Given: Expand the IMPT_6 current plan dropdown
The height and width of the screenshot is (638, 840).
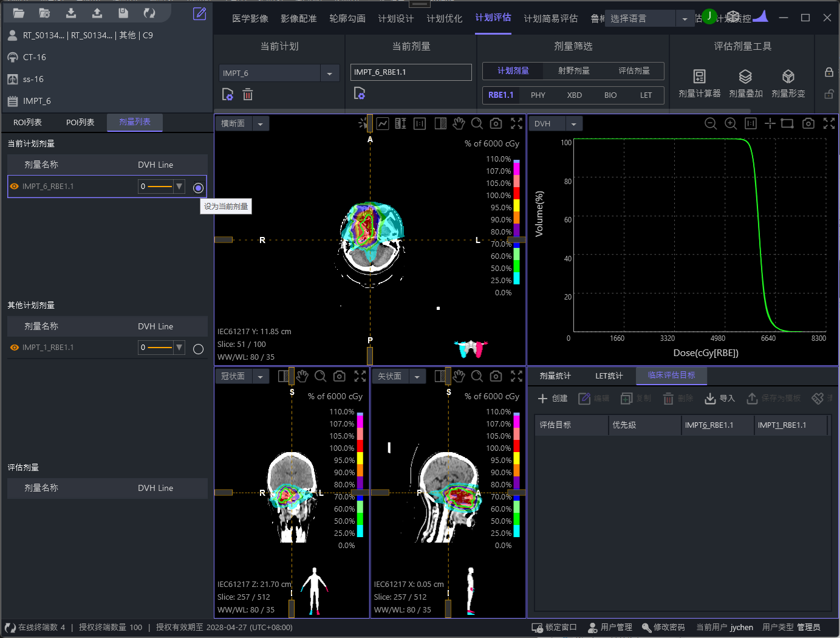Looking at the screenshot, I should (x=329, y=74).
